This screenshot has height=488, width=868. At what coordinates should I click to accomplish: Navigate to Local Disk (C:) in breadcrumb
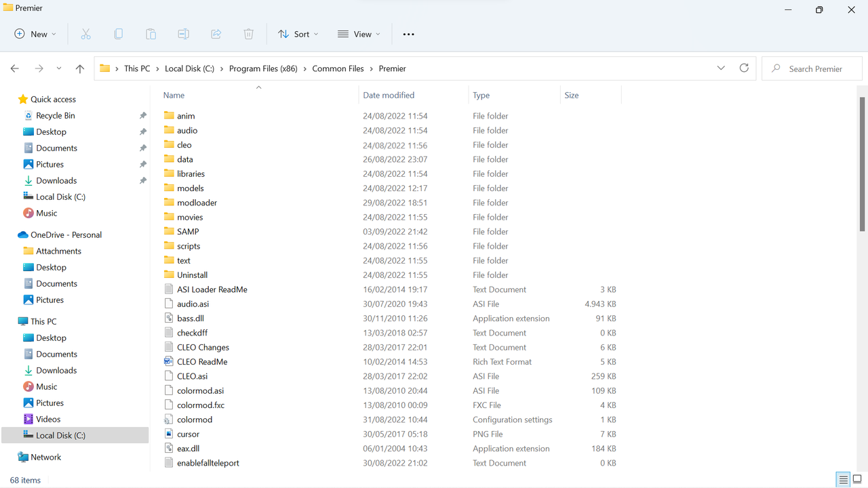(189, 68)
